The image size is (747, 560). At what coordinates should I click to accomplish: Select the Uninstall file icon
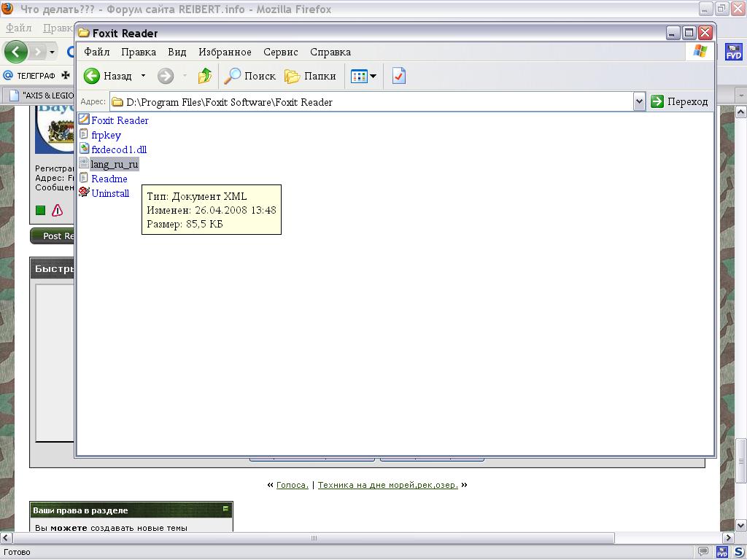coord(84,193)
